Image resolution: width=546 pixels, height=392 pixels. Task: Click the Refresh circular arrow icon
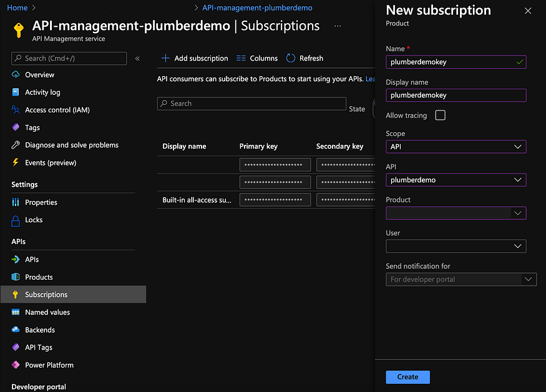[x=290, y=58]
